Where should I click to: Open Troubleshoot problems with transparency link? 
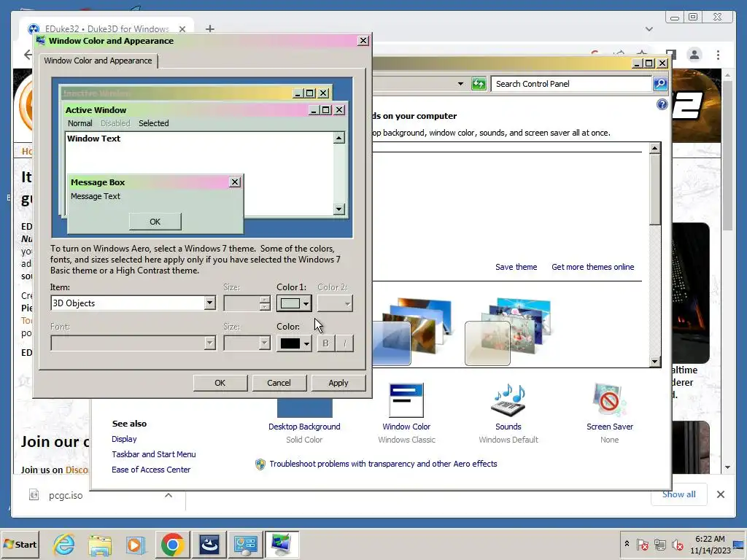click(x=383, y=464)
